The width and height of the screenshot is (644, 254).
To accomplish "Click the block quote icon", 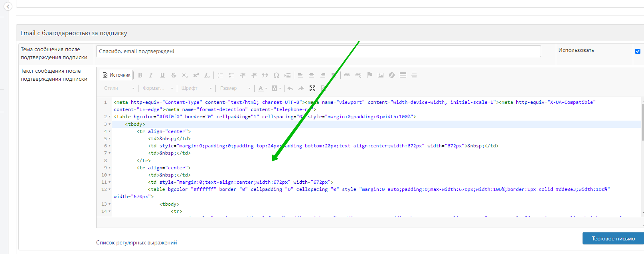I will click(265, 75).
